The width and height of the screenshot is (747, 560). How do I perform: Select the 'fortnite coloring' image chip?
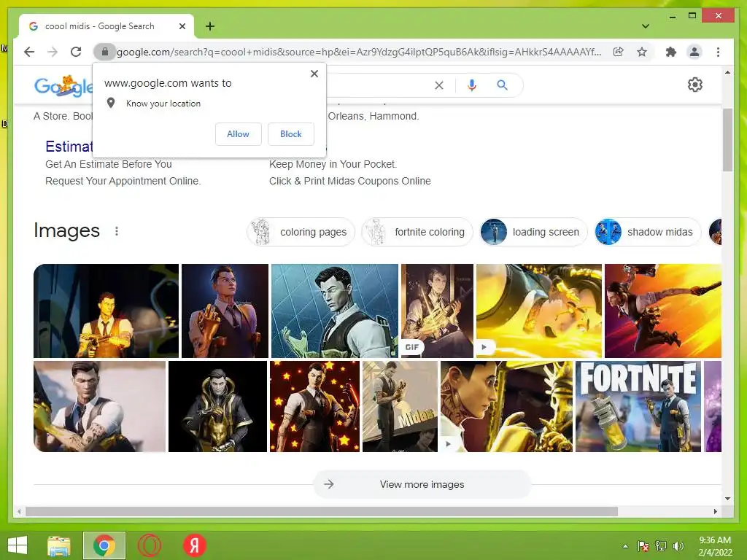click(x=417, y=232)
